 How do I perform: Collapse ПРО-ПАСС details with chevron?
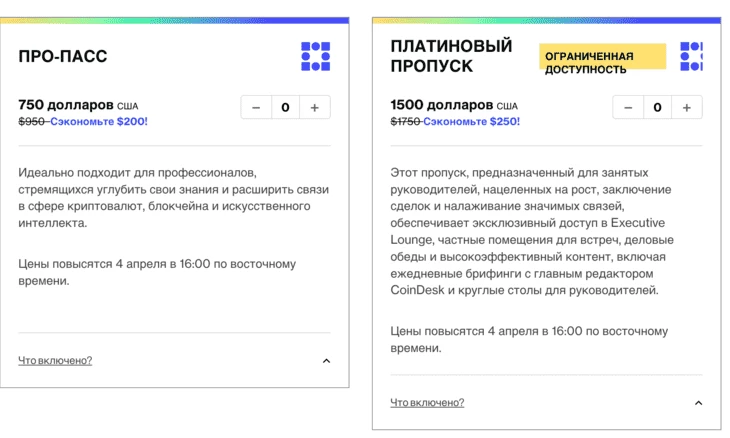(326, 361)
